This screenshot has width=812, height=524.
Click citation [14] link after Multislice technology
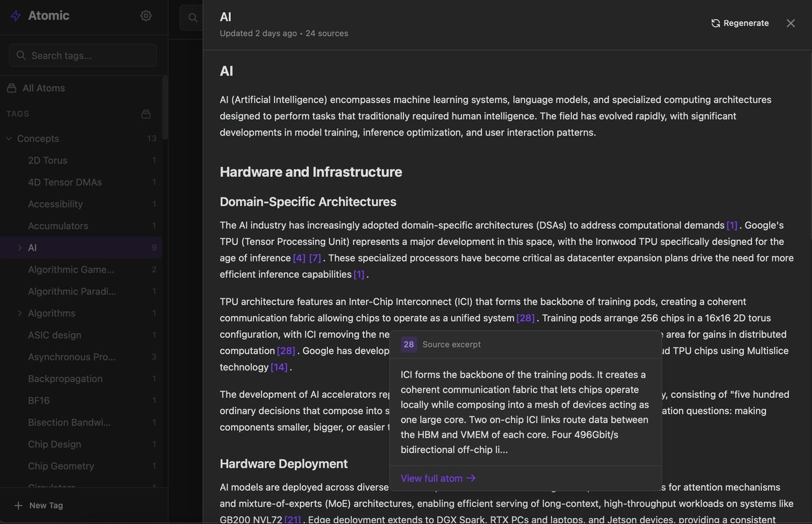click(x=278, y=365)
